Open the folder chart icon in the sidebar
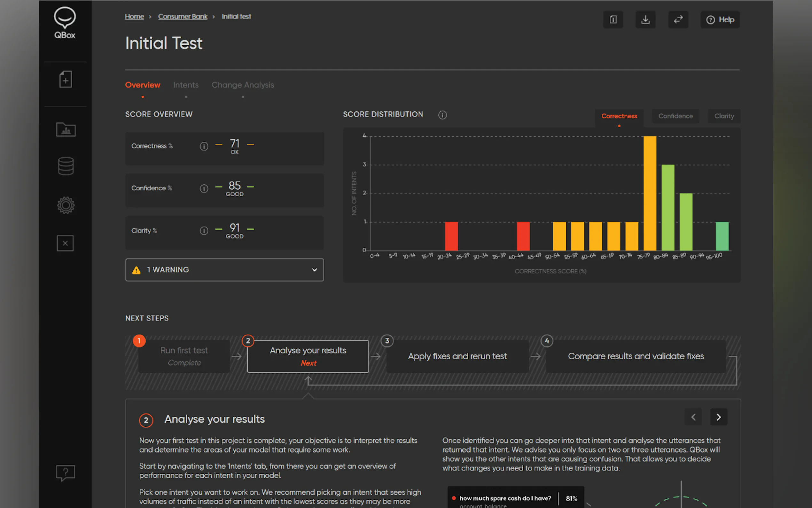Screen dimensions: 812x508 coord(66,129)
